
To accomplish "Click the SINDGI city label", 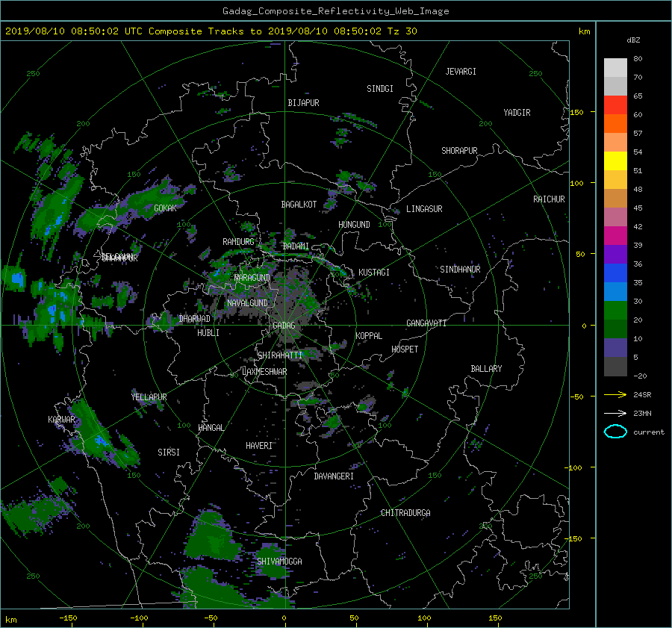I will pos(380,88).
